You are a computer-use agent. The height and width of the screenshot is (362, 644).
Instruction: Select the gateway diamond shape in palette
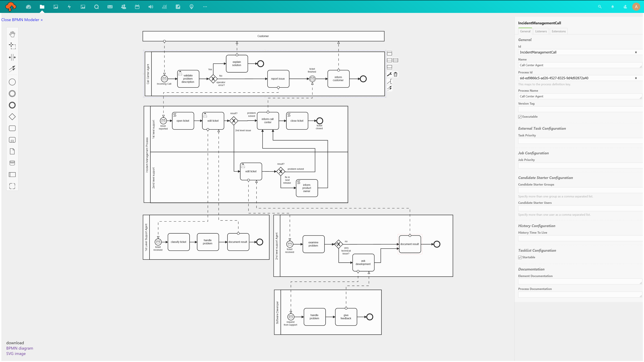pos(12,117)
